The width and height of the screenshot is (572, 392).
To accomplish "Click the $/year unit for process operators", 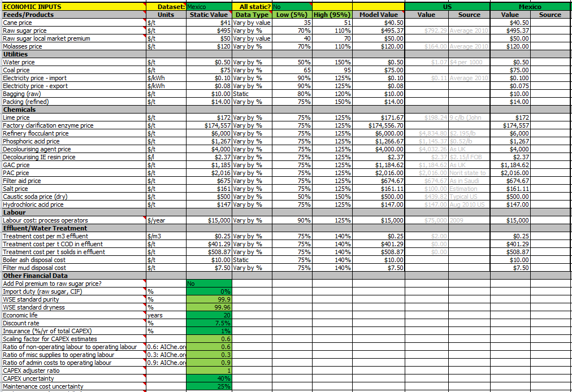I will coord(166,220).
